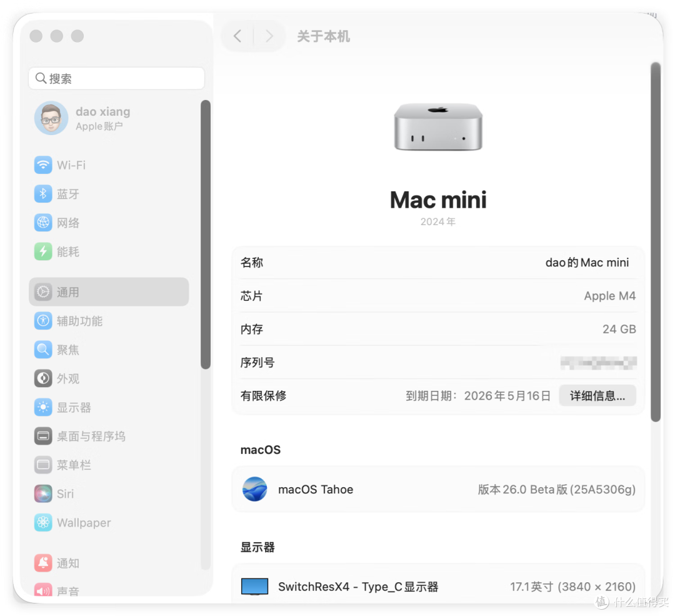
Task: Click the 详细信息... warranty details button
Action: (597, 395)
